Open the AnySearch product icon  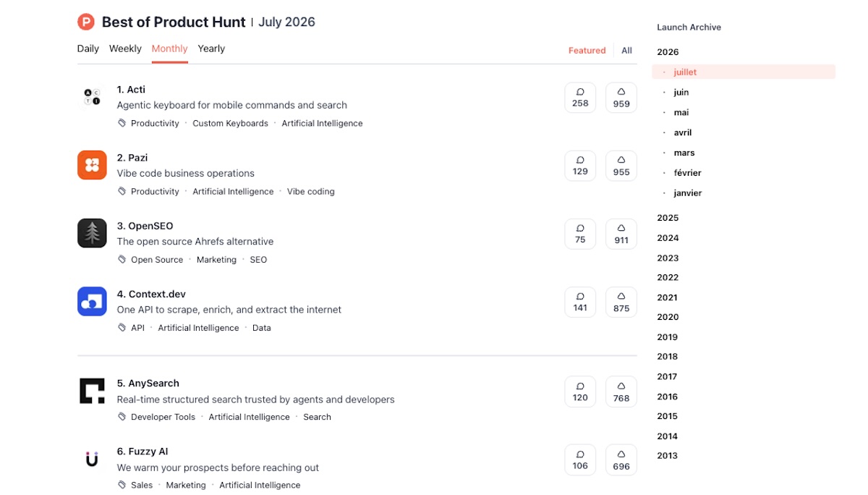click(92, 391)
